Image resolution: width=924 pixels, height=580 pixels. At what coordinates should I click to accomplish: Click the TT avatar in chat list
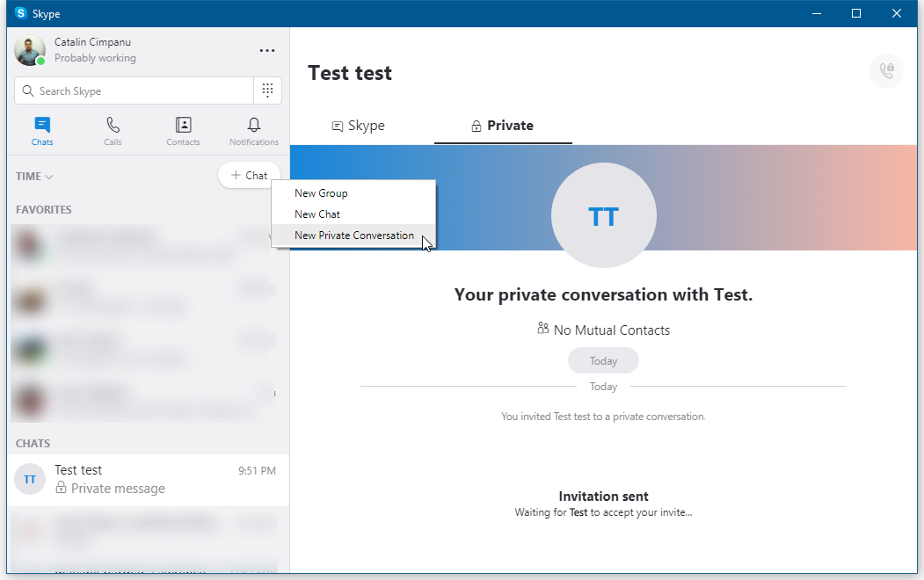tap(30, 479)
